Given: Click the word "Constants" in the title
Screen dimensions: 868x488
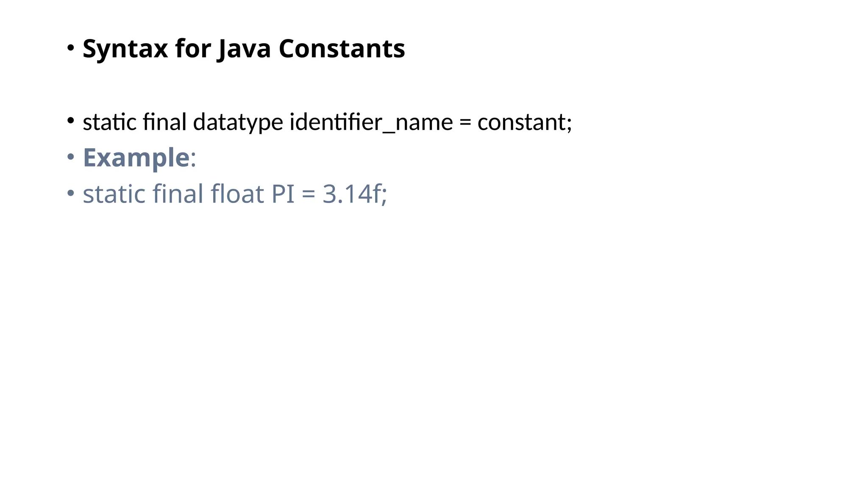Looking at the screenshot, I should pos(342,48).
